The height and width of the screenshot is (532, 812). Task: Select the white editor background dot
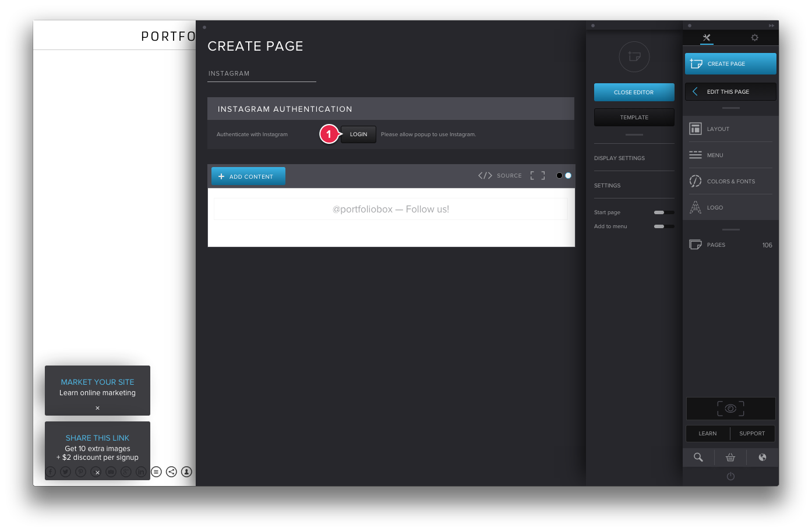point(568,175)
